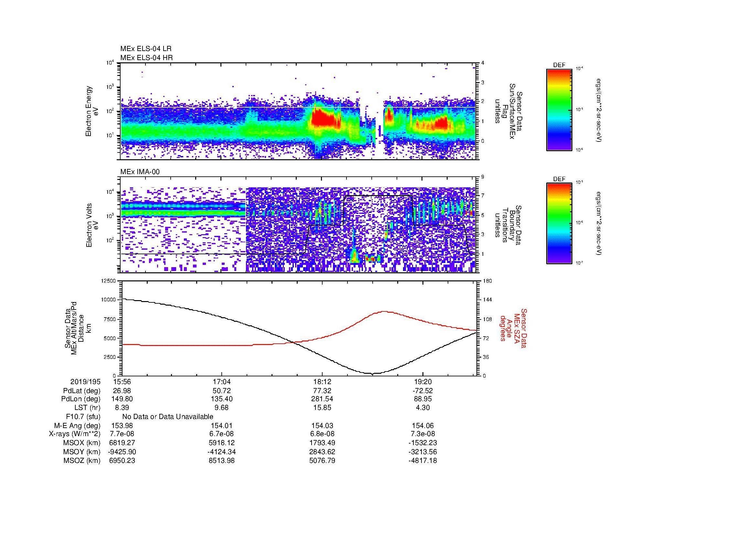Click the 12500 altitude axis tick label
Image resolution: width=756 pixels, height=534 pixels.
(x=108, y=281)
